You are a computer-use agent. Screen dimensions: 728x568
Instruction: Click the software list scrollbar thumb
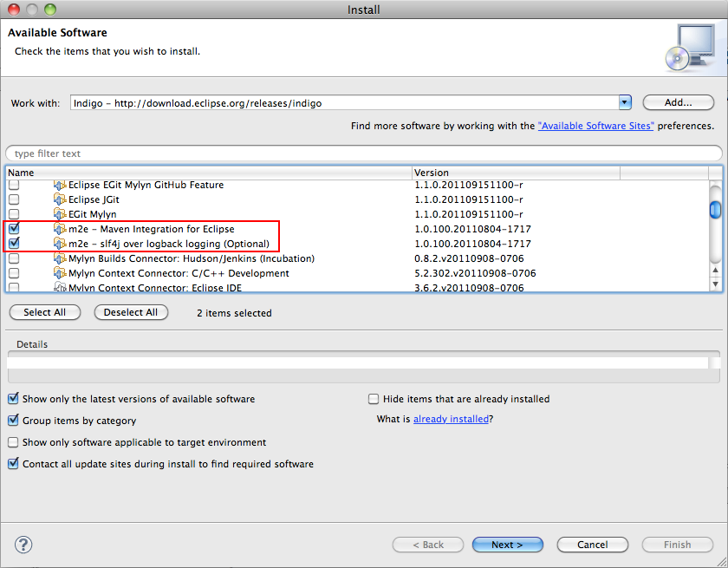(716, 210)
